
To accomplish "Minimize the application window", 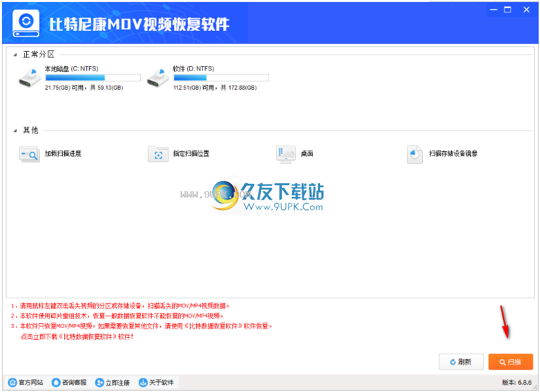I will [x=494, y=10].
